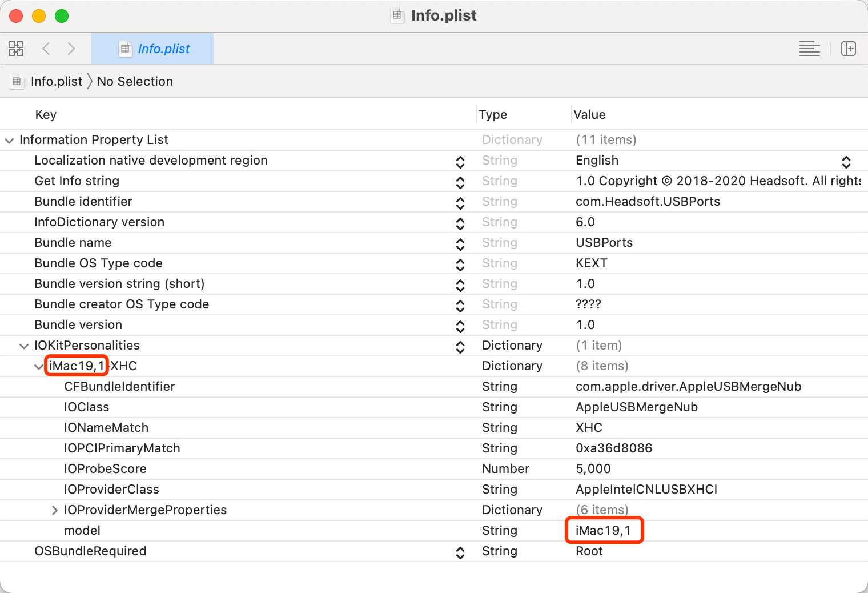Viewport: 868px width, 593px height.
Task: Open key stepper for Bundle name
Action: [x=460, y=244]
